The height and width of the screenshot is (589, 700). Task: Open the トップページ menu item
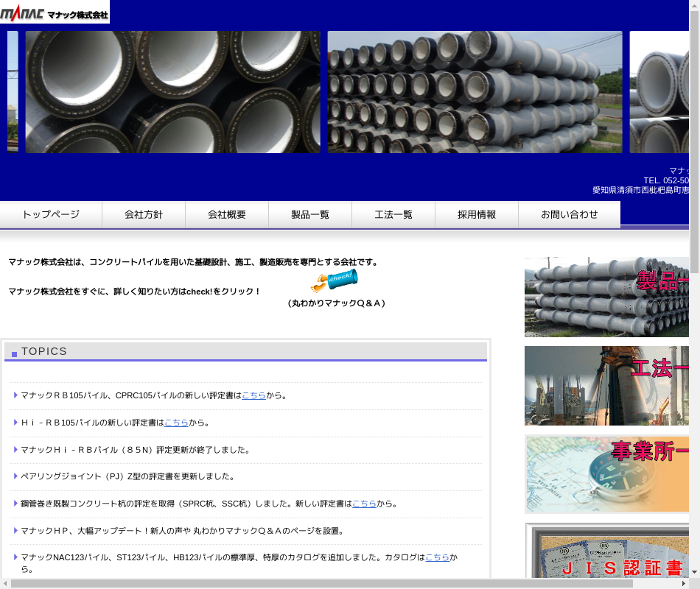click(51, 215)
